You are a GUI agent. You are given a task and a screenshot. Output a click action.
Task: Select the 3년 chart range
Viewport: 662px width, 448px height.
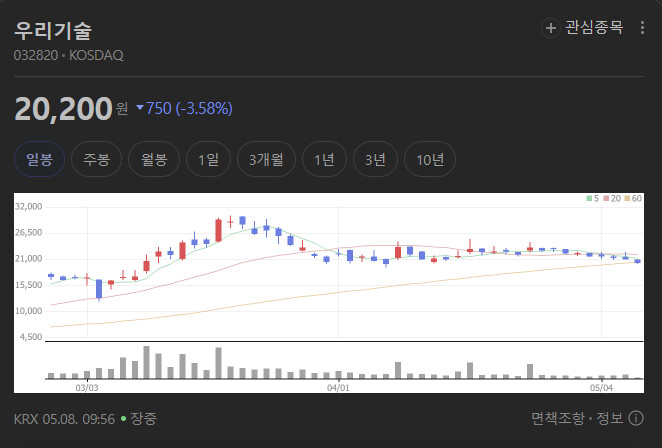(x=375, y=159)
